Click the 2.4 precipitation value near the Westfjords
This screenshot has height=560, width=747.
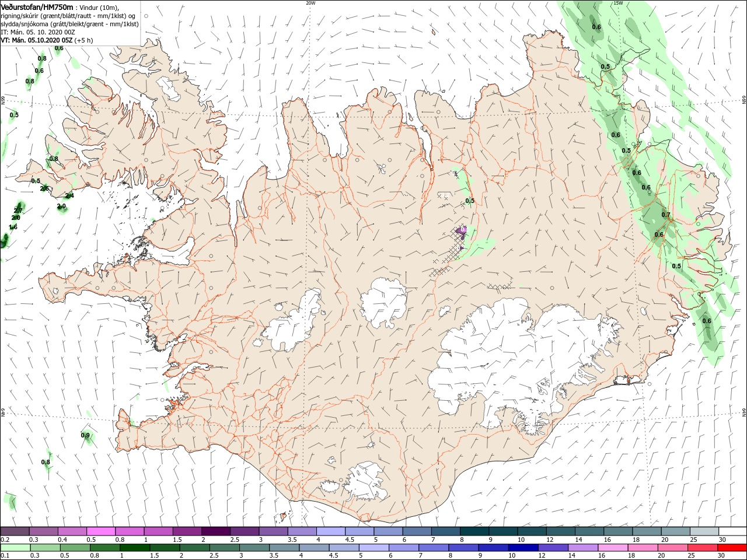point(69,196)
